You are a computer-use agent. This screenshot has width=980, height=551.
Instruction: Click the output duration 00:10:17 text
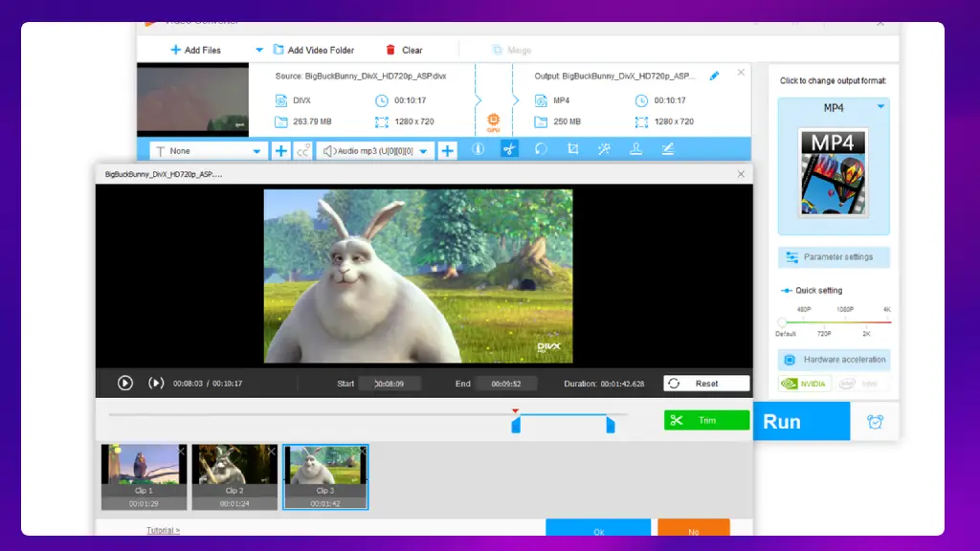670,100
